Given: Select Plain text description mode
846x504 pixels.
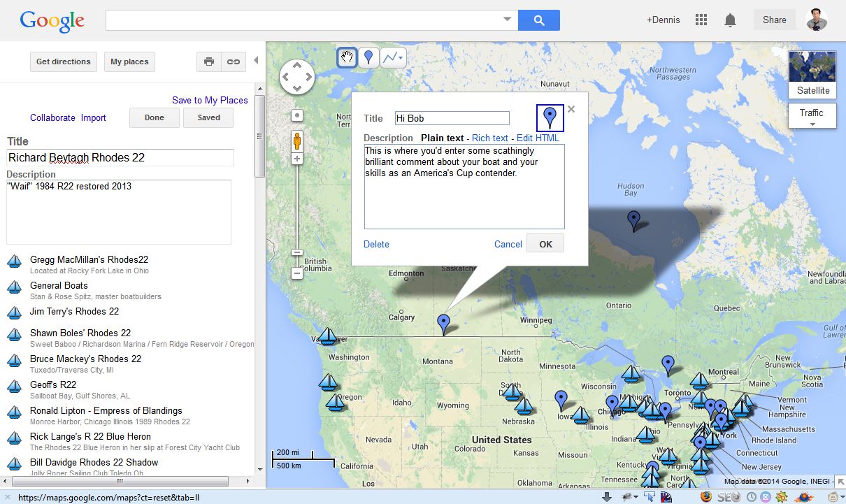Looking at the screenshot, I should click(x=443, y=138).
